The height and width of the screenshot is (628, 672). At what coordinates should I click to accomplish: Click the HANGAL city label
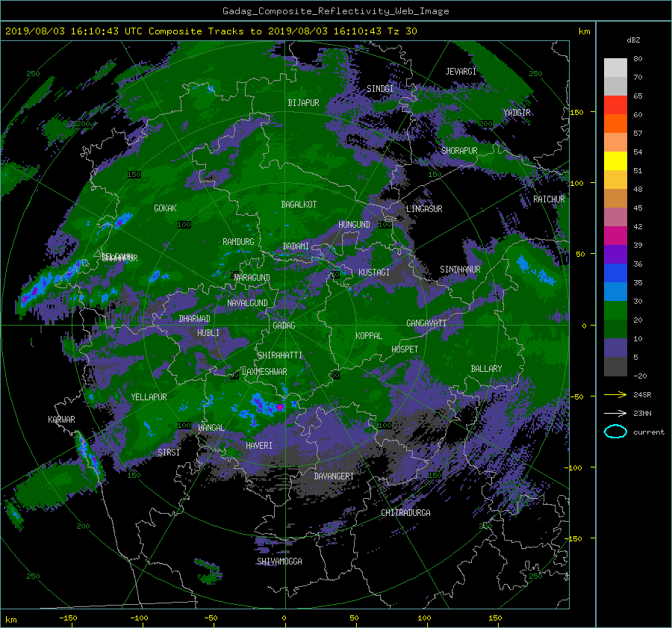pos(211,428)
